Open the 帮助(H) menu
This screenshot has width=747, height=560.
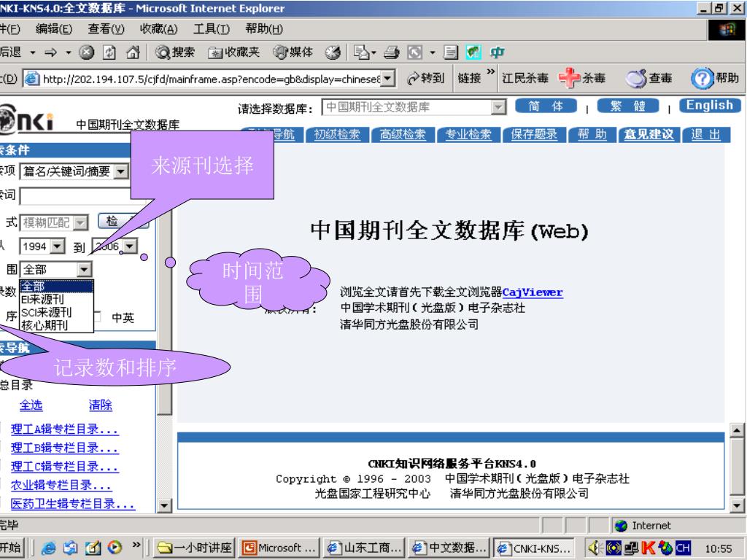click(x=264, y=29)
